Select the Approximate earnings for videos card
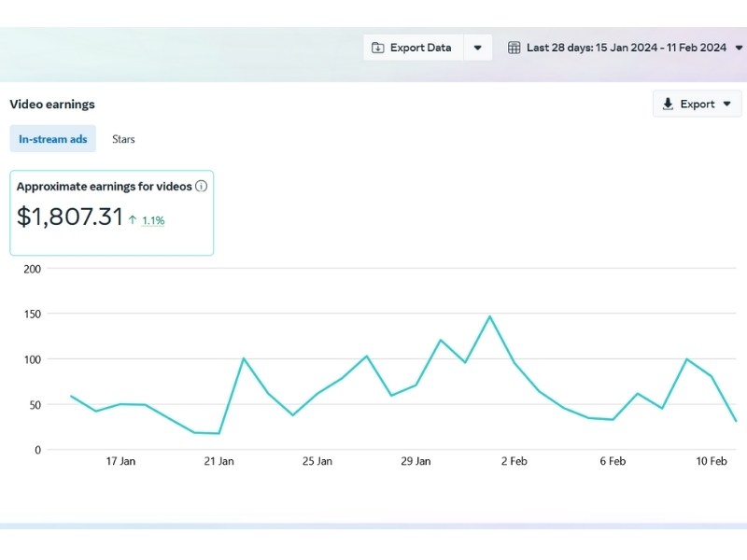 pos(112,213)
